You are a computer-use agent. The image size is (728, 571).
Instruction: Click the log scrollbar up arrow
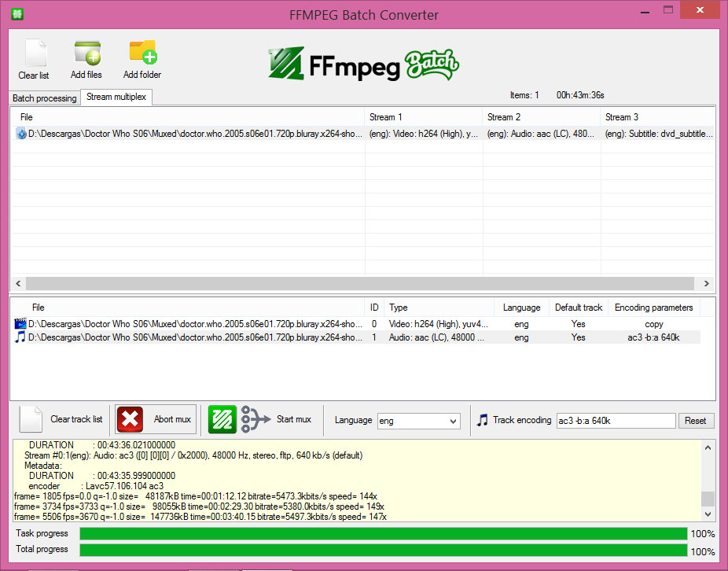(708, 448)
